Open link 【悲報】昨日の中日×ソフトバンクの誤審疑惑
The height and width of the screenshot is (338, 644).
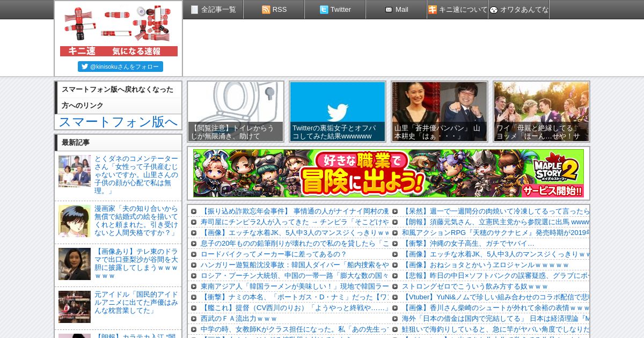(x=496, y=276)
